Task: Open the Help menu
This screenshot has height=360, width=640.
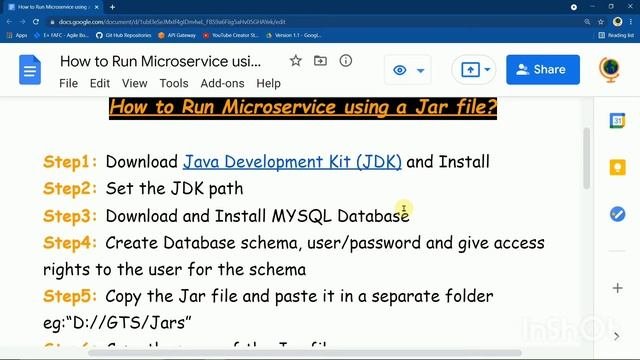Action: coord(268,83)
